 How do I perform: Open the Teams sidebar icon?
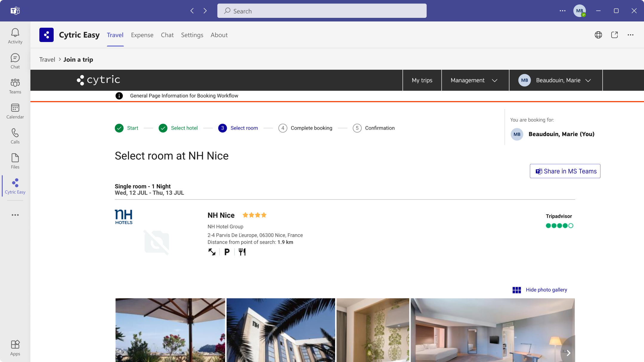[15, 86]
